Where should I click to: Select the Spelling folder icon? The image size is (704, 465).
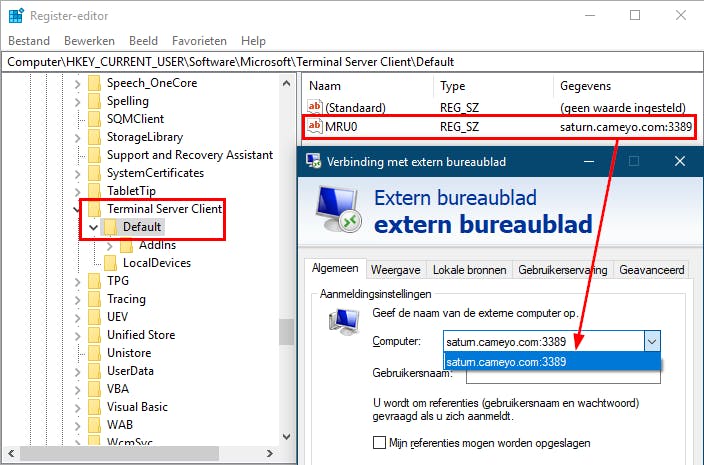point(94,101)
